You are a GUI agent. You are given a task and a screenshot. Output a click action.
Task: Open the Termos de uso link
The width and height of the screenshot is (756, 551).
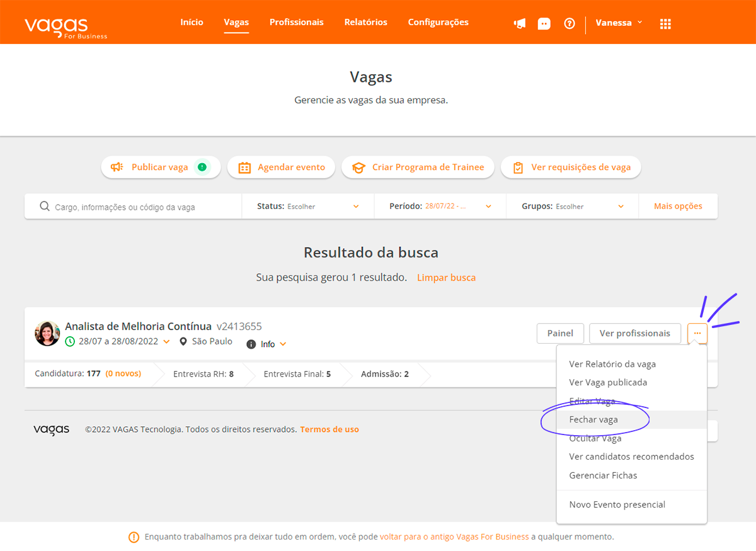click(x=329, y=429)
